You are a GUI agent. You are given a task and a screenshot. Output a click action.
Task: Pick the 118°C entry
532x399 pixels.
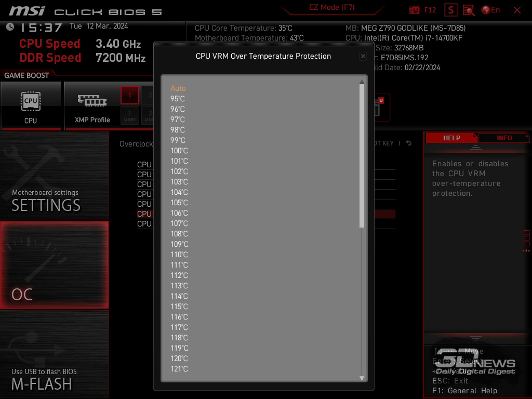179,338
